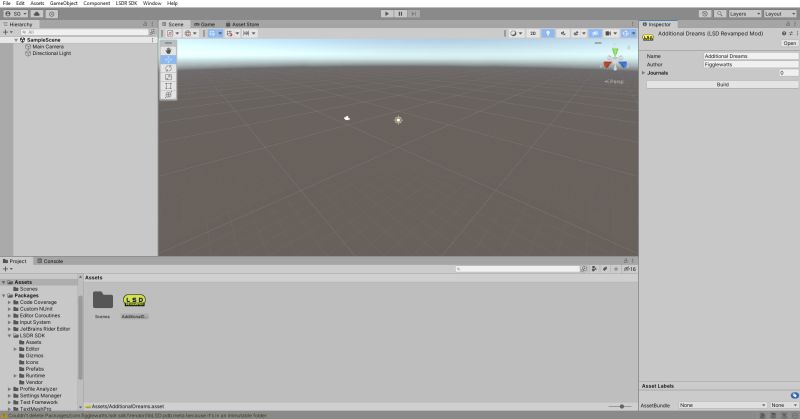Click the cloud services icon

click(37, 14)
